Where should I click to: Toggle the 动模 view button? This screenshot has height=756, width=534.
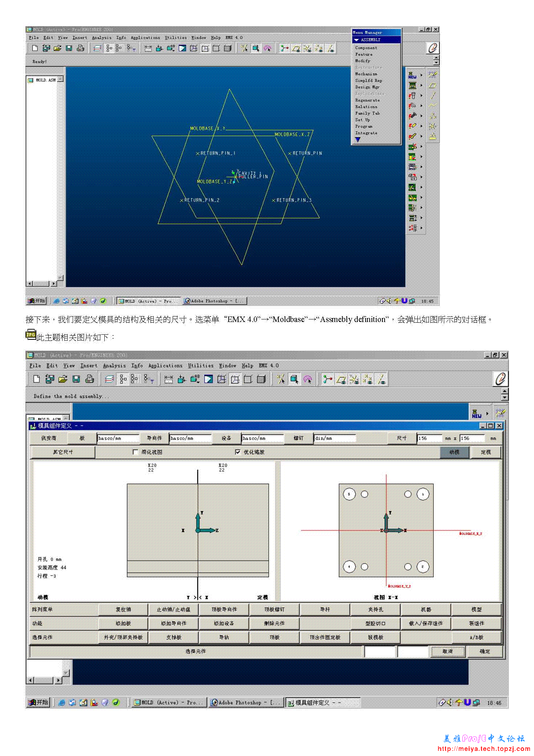(454, 452)
